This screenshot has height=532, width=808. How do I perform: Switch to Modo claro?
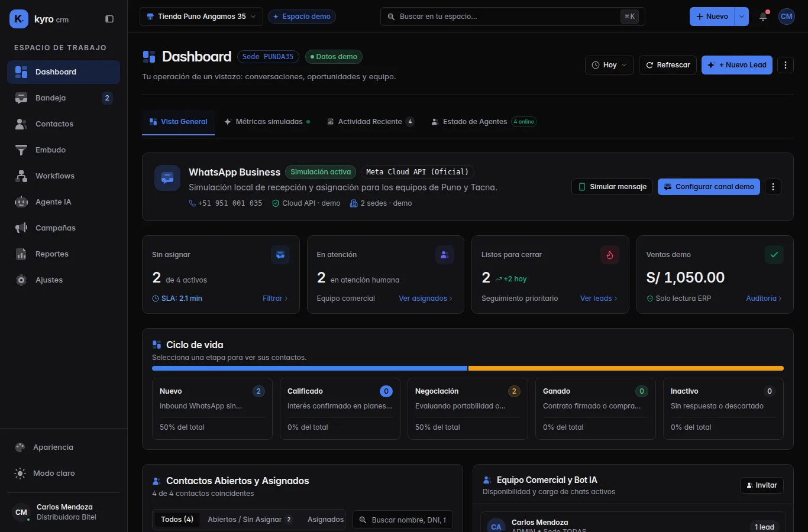(x=63, y=473)
